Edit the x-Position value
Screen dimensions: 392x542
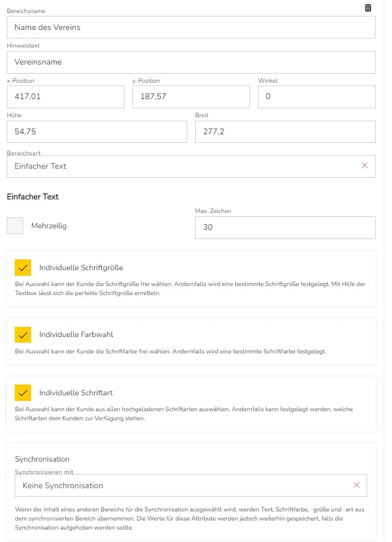click(65, 97)
